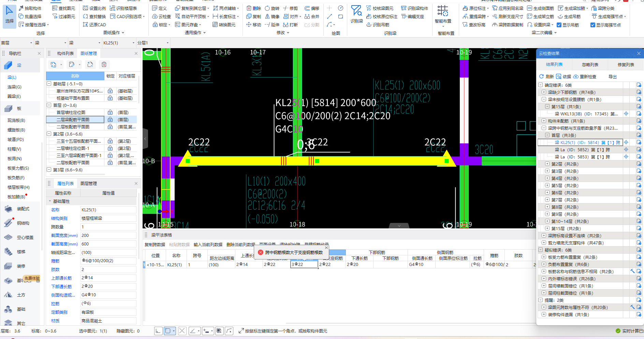The image size is (644, 339).
Task: Click 还原CAD restore CAD
Action: point(94,25)
